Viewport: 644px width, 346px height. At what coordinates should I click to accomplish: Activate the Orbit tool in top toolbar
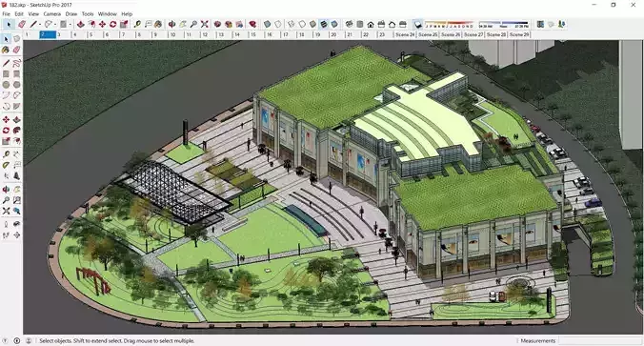tap(171, 25)
